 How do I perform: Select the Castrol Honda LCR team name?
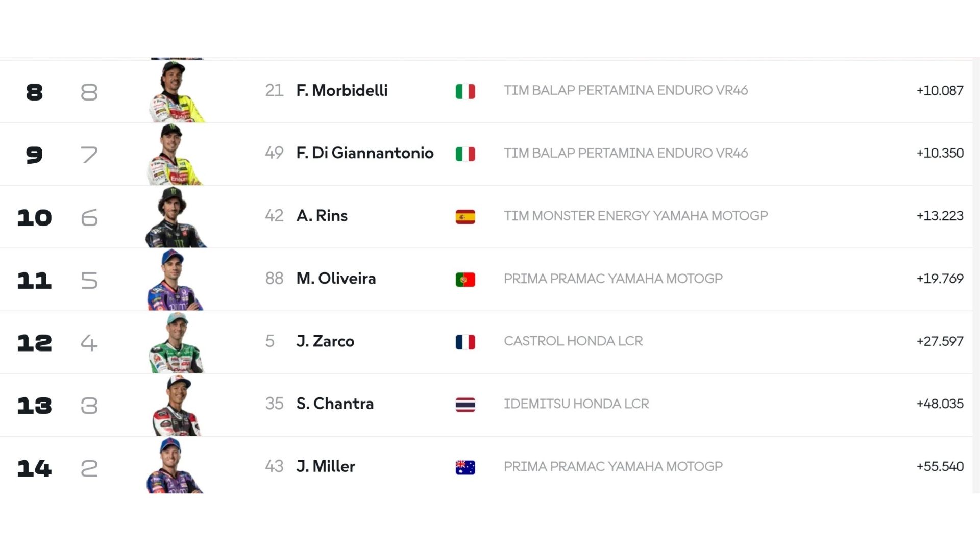coord(573,341)
